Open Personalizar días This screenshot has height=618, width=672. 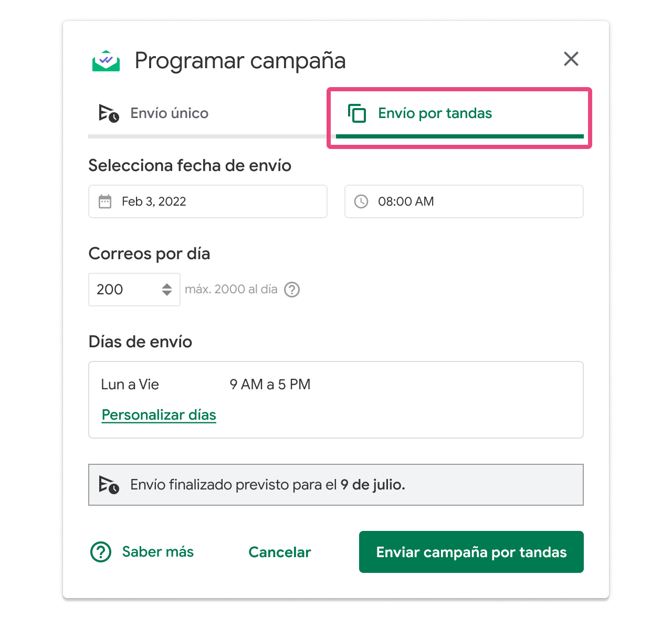[x=159, y=414]
